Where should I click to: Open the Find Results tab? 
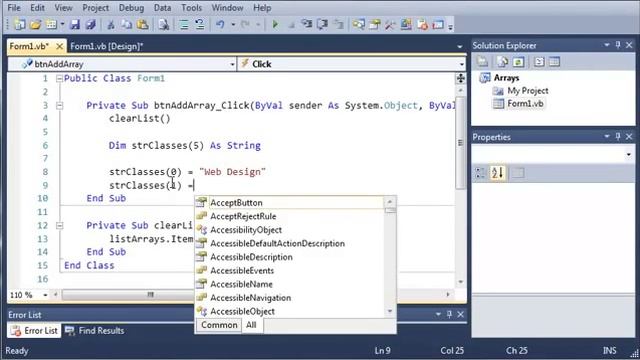coord(95,331)
